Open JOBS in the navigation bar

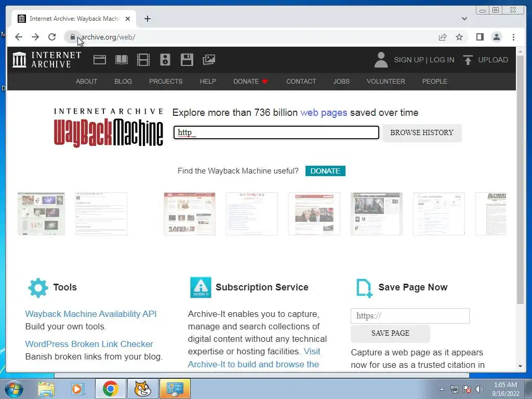(x=341, y=82)
